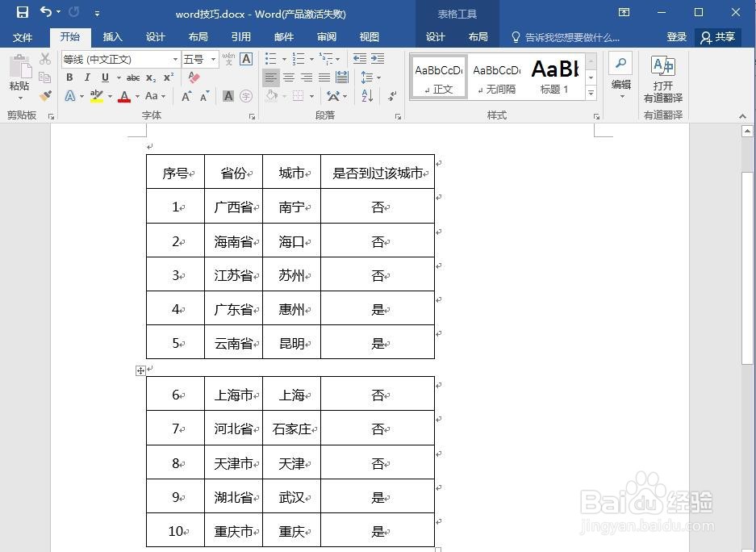Select the italic formatting icon
The image size is (756, 552).
coord(87,77)
